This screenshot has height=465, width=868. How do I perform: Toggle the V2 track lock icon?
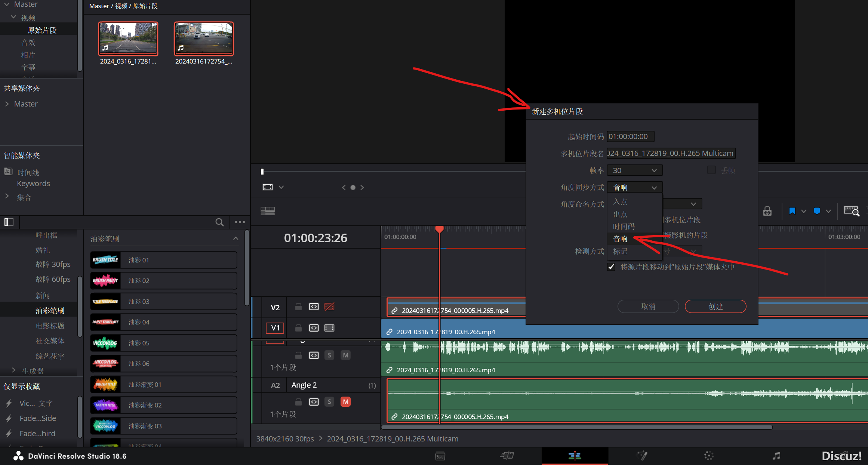point(298,307)
